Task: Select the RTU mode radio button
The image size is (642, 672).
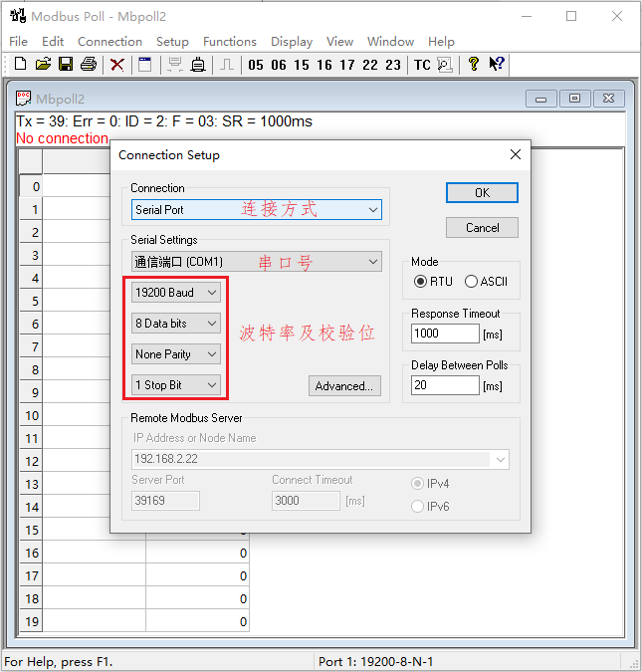Action: click(420, 282)
